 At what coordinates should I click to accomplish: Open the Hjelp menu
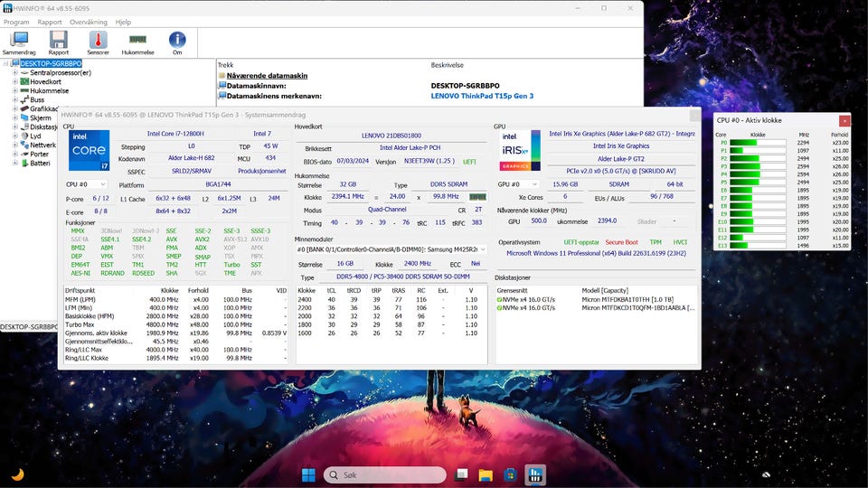(x=123, y=22)
